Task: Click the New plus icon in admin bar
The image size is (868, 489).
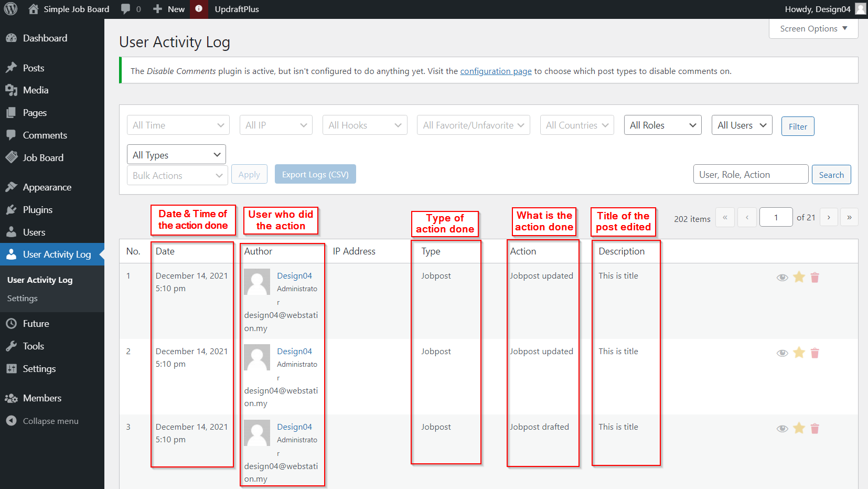Action: 157,9
